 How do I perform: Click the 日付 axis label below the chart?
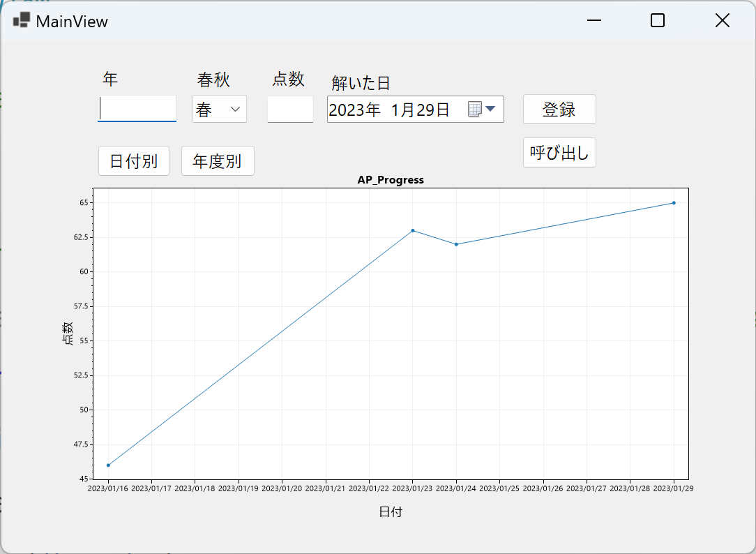[391, 511]
